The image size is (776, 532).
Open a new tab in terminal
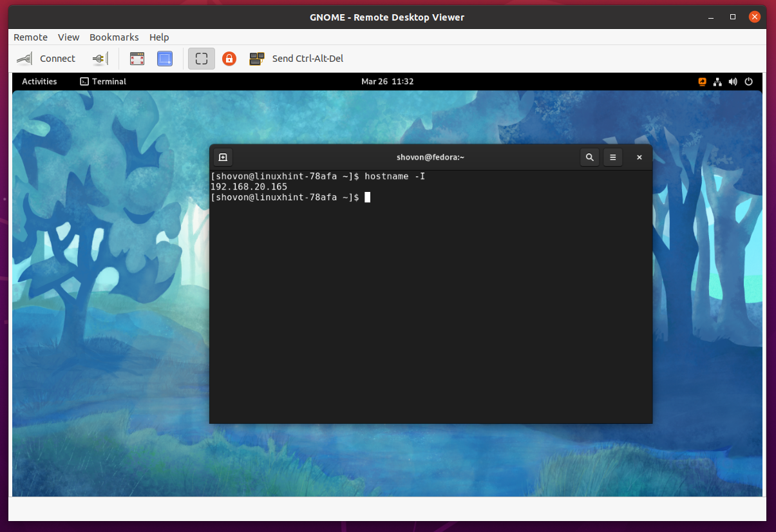click(223, 157)
